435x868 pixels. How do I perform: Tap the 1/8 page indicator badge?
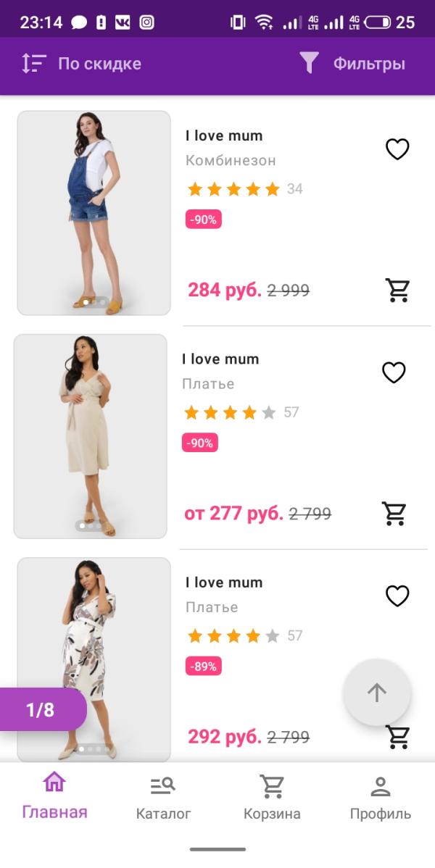point(41,709)
